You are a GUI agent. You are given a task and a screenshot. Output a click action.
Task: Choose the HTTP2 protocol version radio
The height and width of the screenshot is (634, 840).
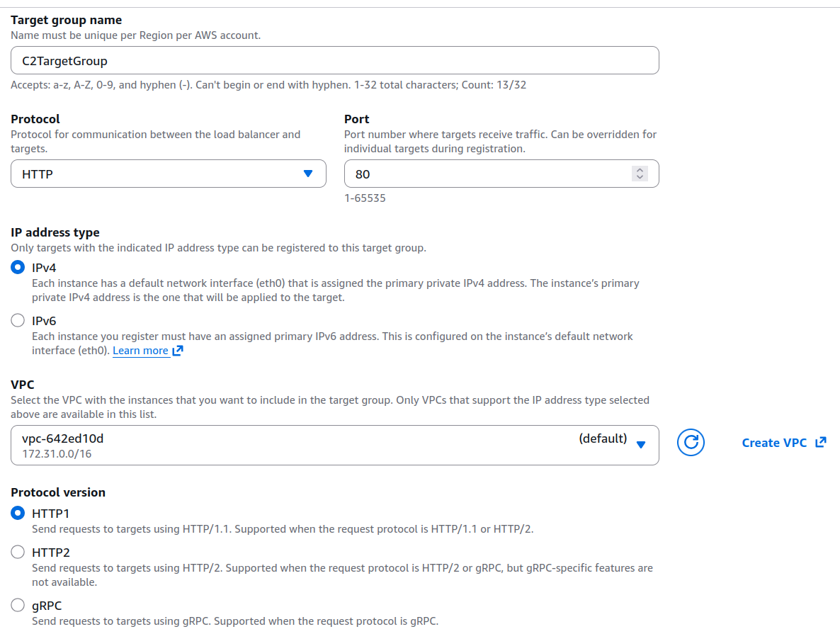click(x=18, y=553)
